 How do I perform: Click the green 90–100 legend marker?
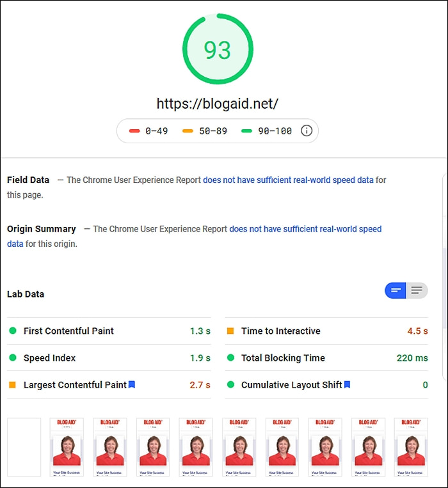[246, 131]
